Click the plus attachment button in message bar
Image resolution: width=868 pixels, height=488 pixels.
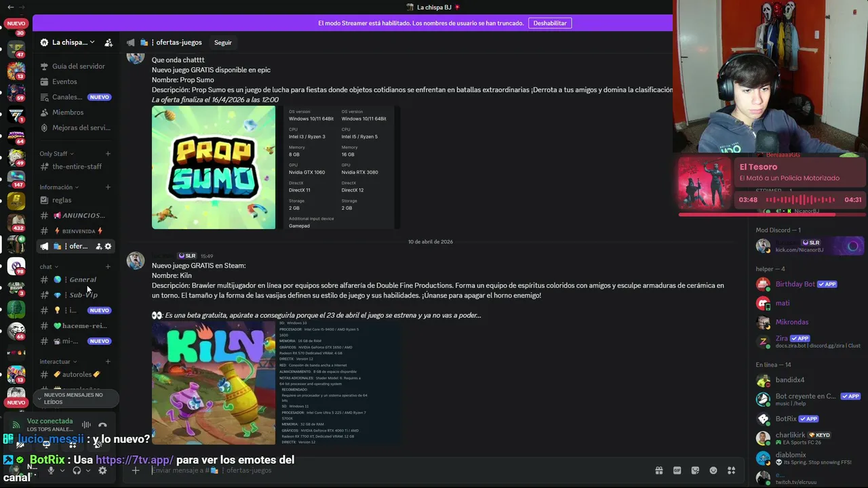pyautogui.click(x=136, y=470)
